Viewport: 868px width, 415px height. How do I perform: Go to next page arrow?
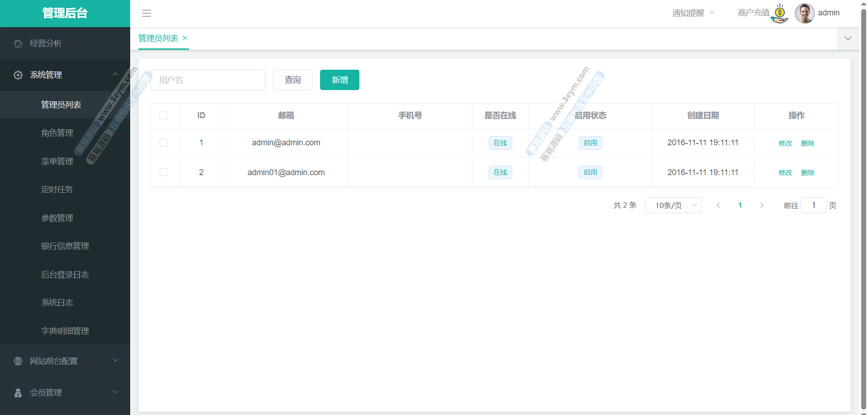click(x=762, y=205)
